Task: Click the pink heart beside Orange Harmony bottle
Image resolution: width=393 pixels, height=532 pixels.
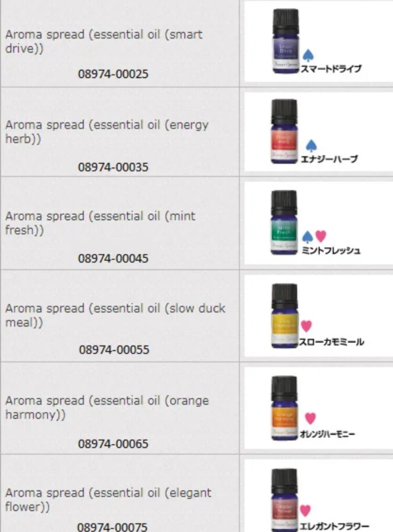Action: pos(310,418)
